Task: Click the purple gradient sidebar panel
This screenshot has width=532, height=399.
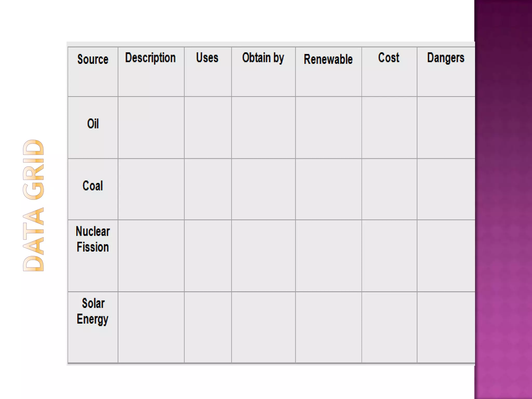Action: click(x=503, y=199)
